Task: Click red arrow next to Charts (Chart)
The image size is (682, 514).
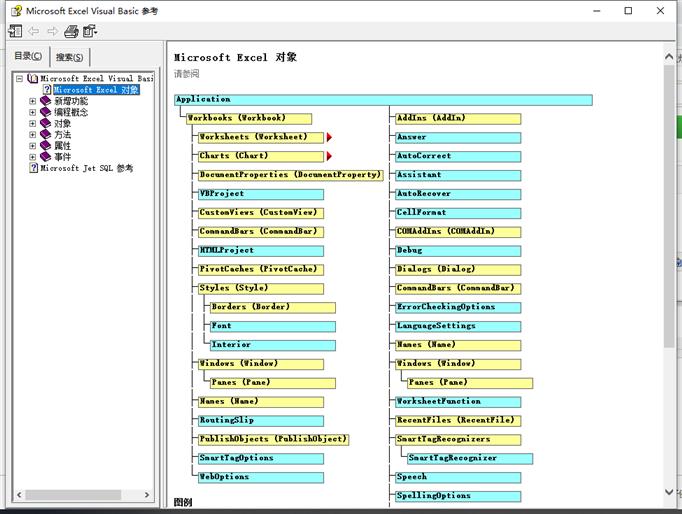Action: pos(329,156)
